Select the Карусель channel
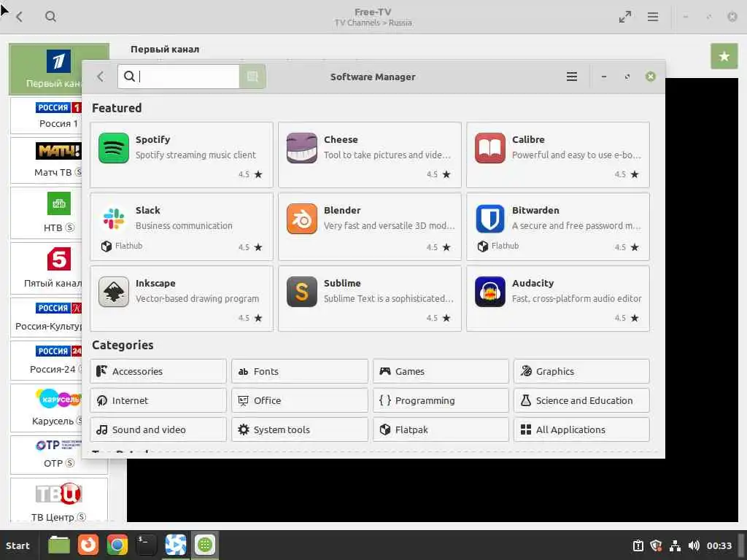The width and height of the screenshot is (747, 560). tap(46, 408)
